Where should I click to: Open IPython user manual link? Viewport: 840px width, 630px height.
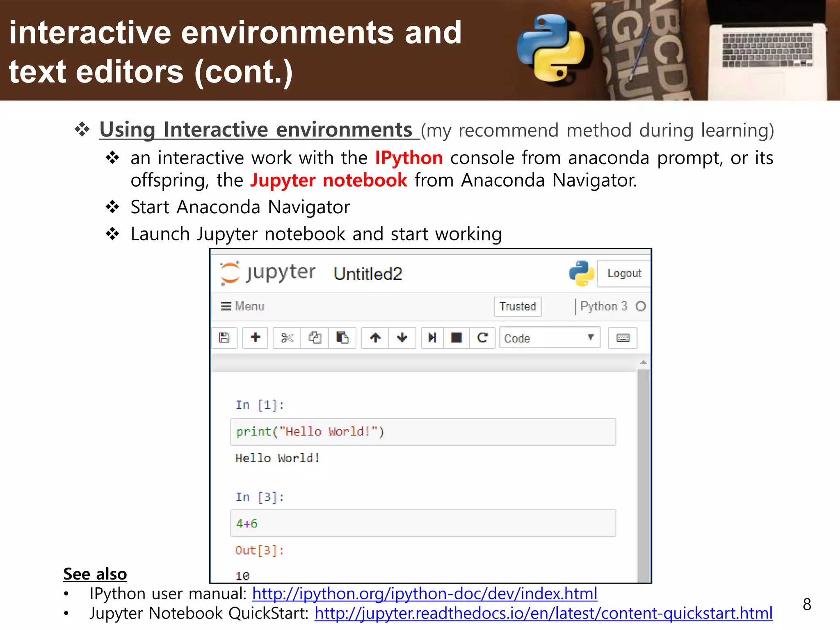425,594
